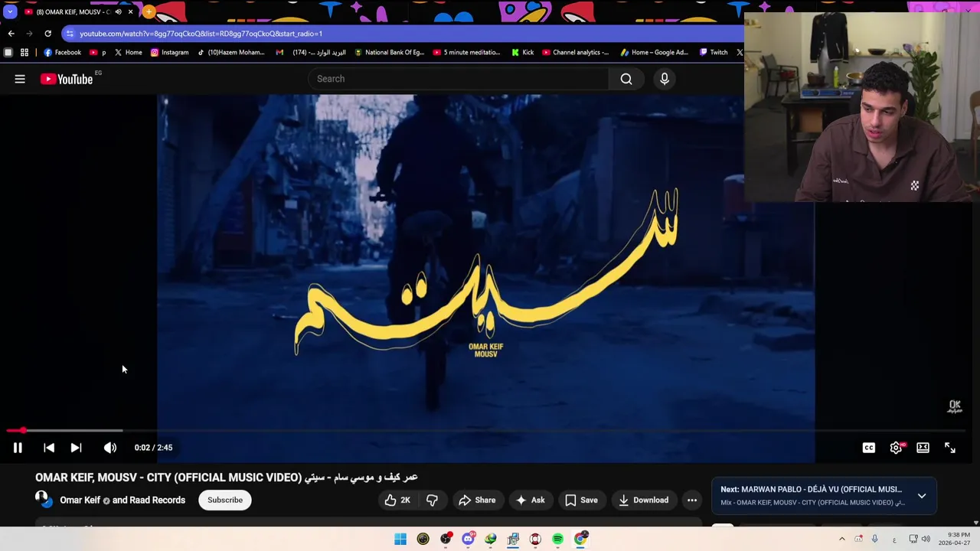
Task: Go to YouTube home via logo
Action: point(67,79)
